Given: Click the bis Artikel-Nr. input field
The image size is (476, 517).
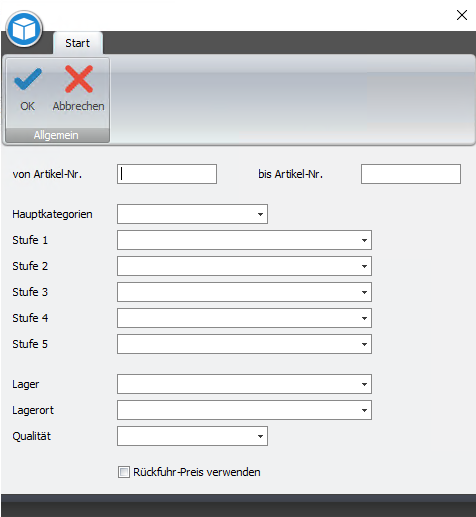Looking at the screenshot, I should [411, 174].
